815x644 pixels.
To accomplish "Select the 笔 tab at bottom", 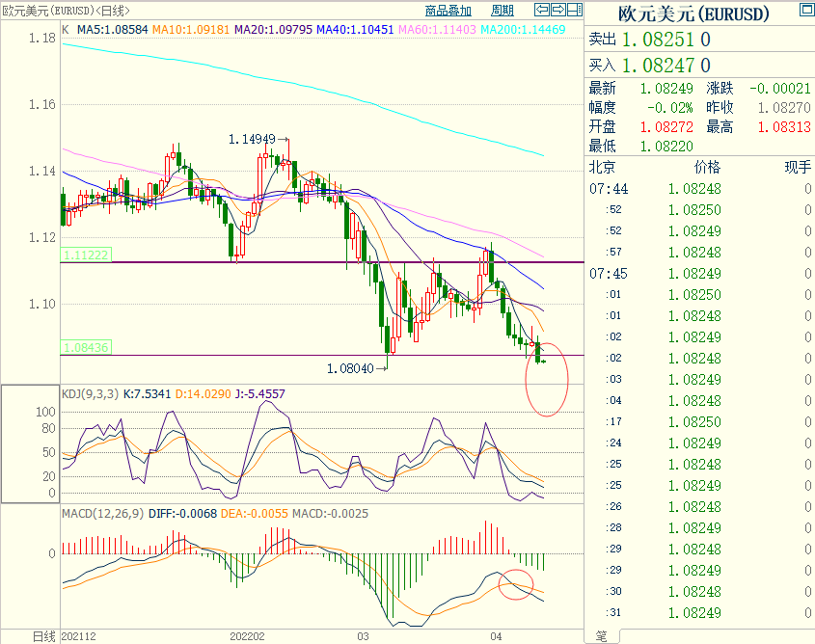I will tap(602, 636).
